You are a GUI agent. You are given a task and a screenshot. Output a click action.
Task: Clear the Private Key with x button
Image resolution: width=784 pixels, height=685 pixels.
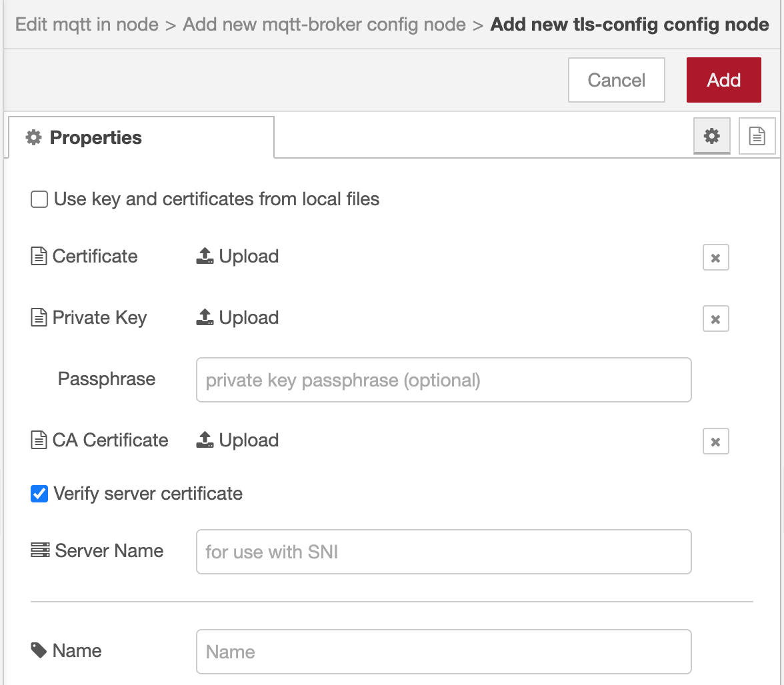pyautogui.click(x=715, y=319)
